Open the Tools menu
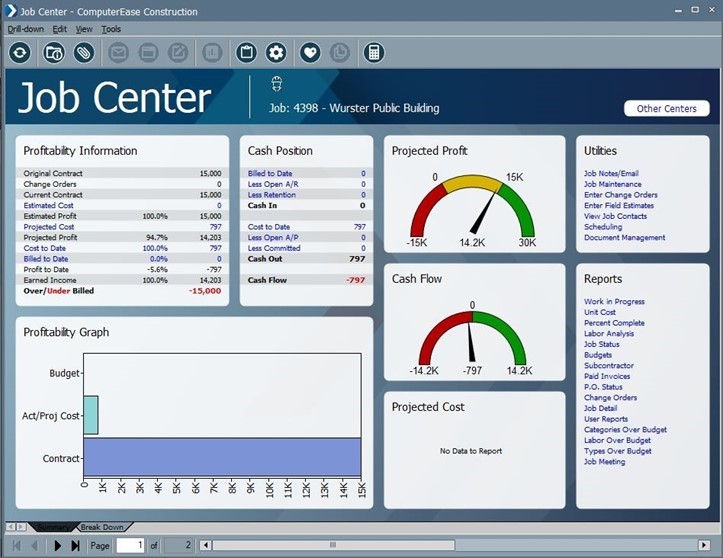The height and width of the screenshot is (558, 723). [111, 29]
